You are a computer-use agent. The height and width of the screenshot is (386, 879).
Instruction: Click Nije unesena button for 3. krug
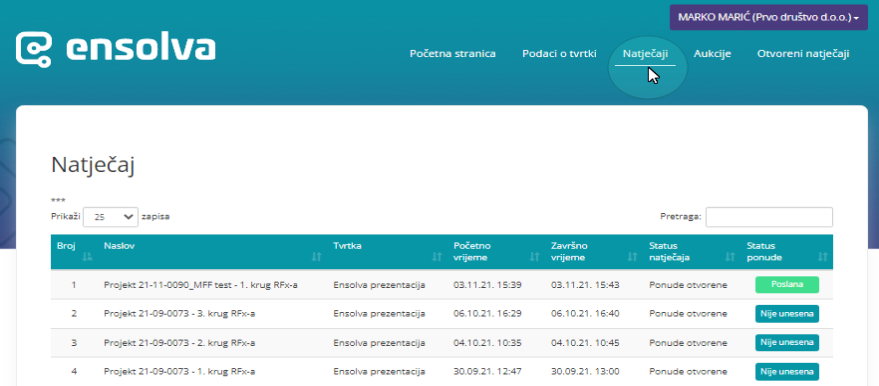click(787, 314)
